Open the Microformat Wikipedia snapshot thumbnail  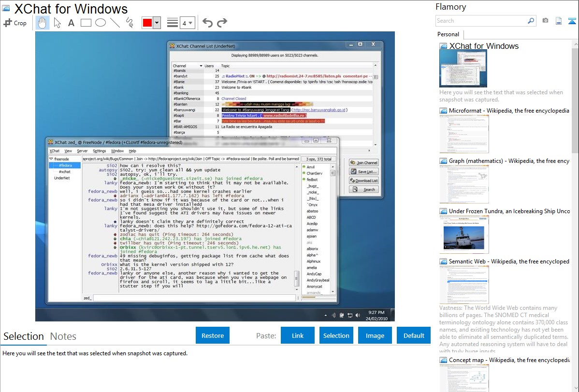pyautogui.click(x=464, y=134)
